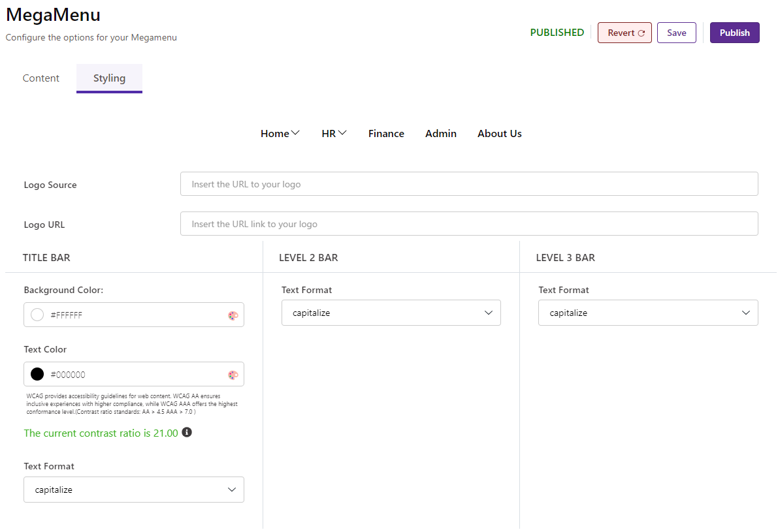Click the Admin menu item
Viewport: 778px width, 532px height.
(440, 133)
